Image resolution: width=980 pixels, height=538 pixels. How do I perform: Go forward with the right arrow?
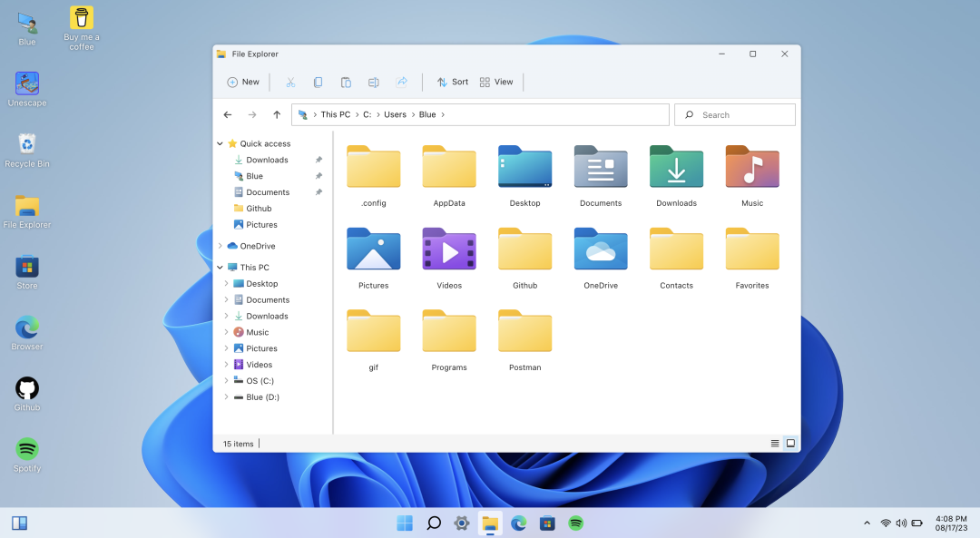point(252,115)
